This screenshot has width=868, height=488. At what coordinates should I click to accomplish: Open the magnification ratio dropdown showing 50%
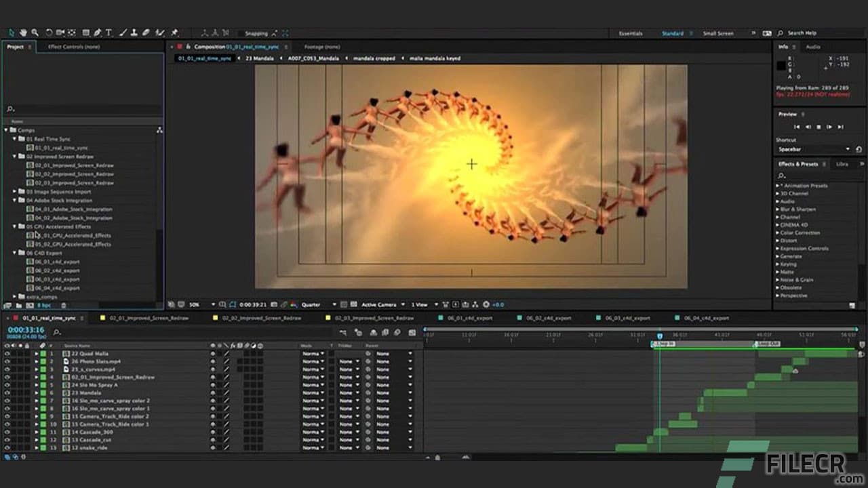pos(203,304)
